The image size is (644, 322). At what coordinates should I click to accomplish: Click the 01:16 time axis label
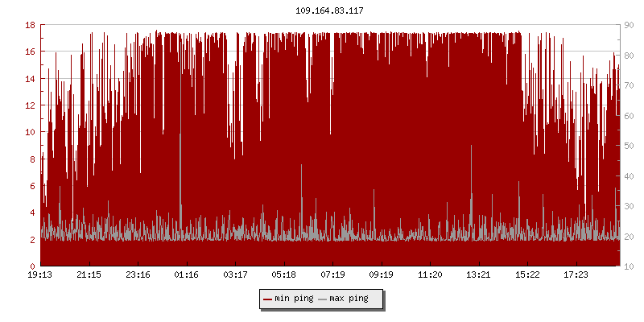point(187,275)
